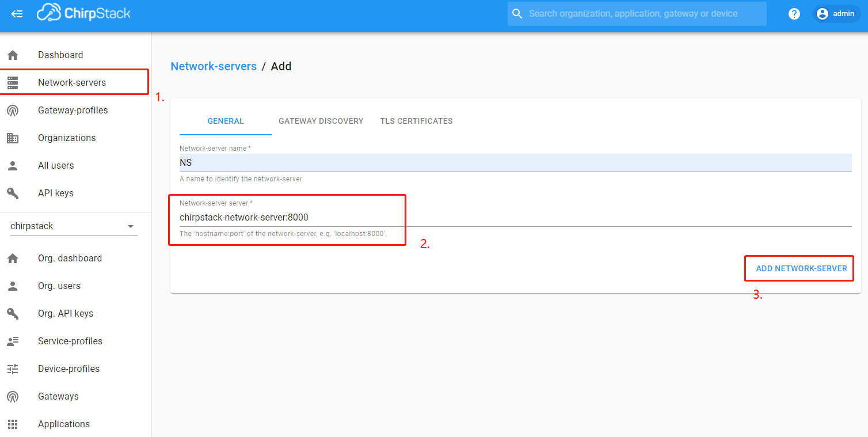Click the Applications grid icon
The width and height of the screenshot is (868, 437).
13,424
